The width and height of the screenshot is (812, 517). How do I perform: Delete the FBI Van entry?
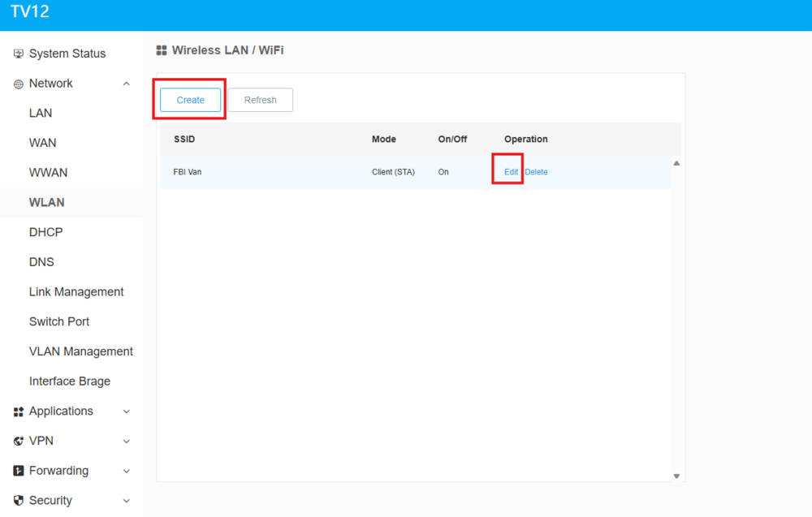pos(536,172)
